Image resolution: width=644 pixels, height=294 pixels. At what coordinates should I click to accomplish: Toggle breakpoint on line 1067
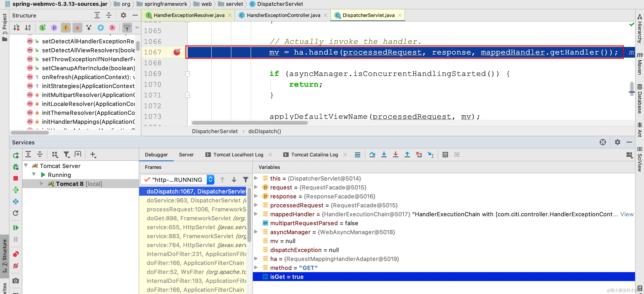pyautogui.click(x=177, y=52)
